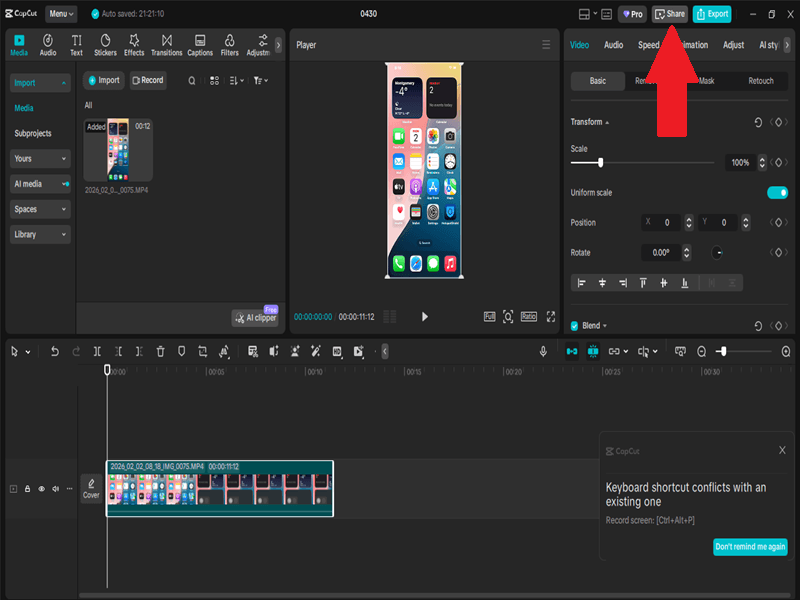Open the player hamburger menu
The height and width of the screenshot is (600, 800).
[546, 45]
